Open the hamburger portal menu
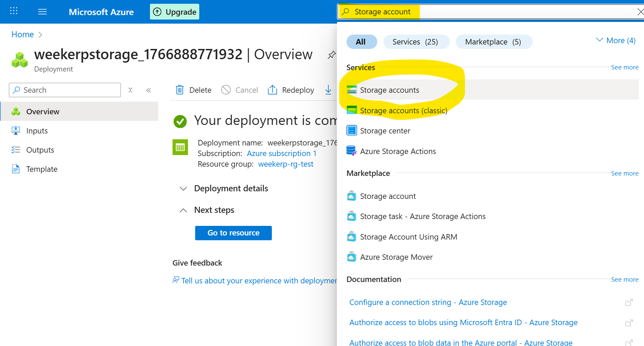 [x=42, y=12]
